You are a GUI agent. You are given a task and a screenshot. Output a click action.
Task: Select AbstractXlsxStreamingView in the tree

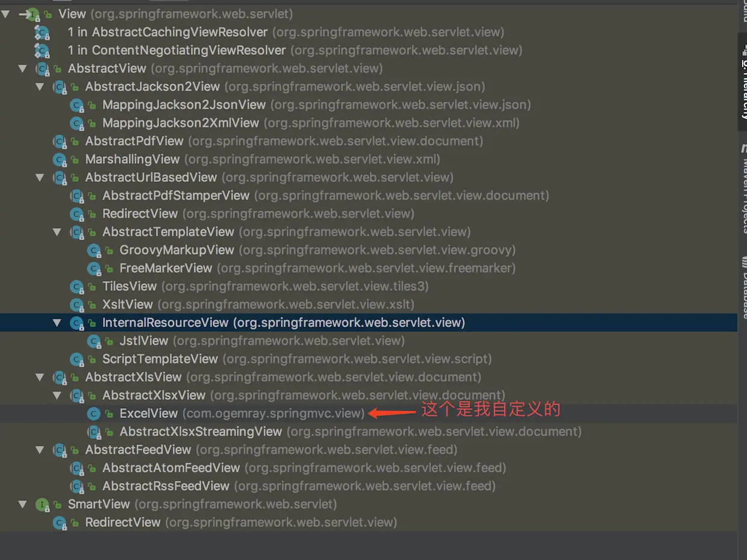tap(201, 432)
